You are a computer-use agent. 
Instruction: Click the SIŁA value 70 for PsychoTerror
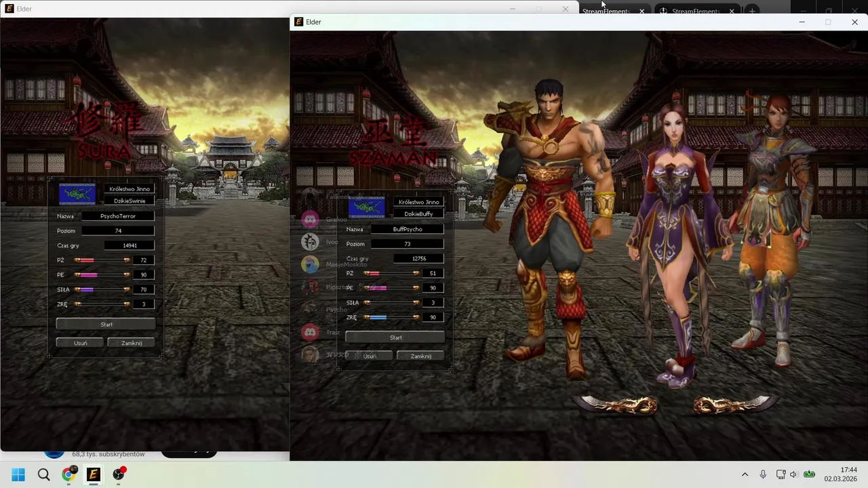click(x=144, y=289)
